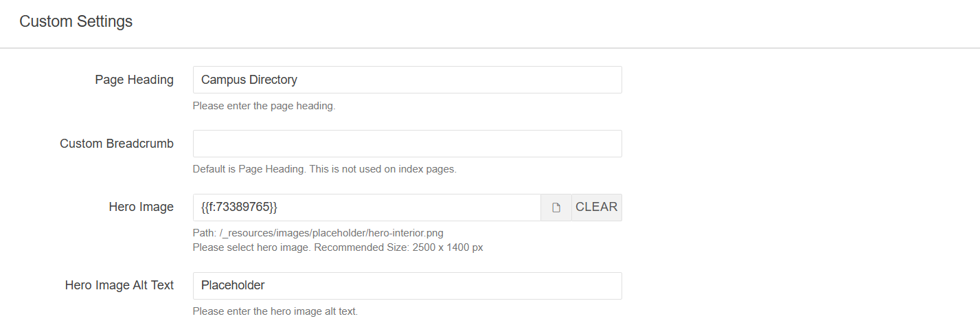Click the 'Default is Page Heading' help text
The width and height of the screenshot is (980, 334).
tap(324, 169)
